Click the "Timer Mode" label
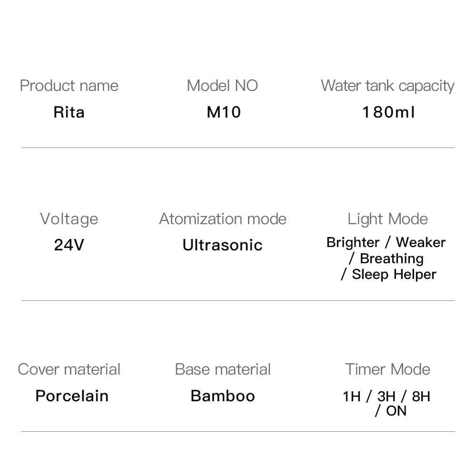This screenshot has width=476, height=476. tap(387, 369)
